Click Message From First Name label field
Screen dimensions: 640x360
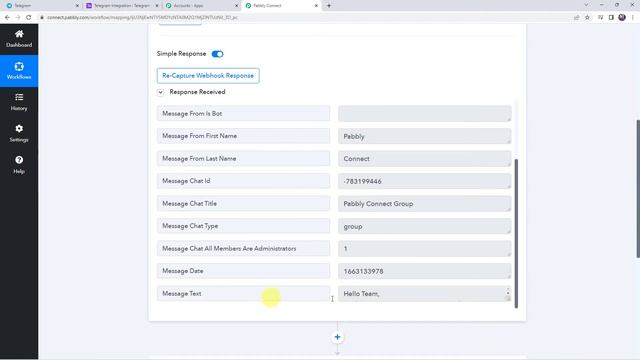click(243, 136)
